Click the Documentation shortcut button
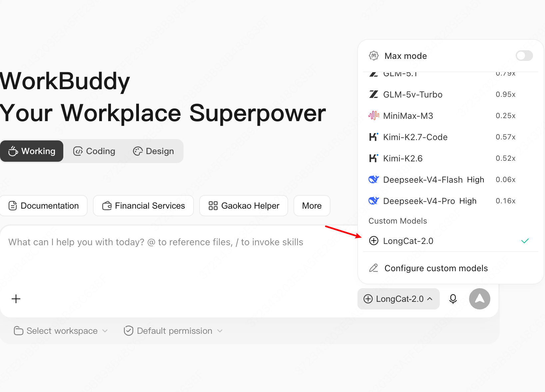The height and width of the screenshot is (392, 545). coord(44,206)
